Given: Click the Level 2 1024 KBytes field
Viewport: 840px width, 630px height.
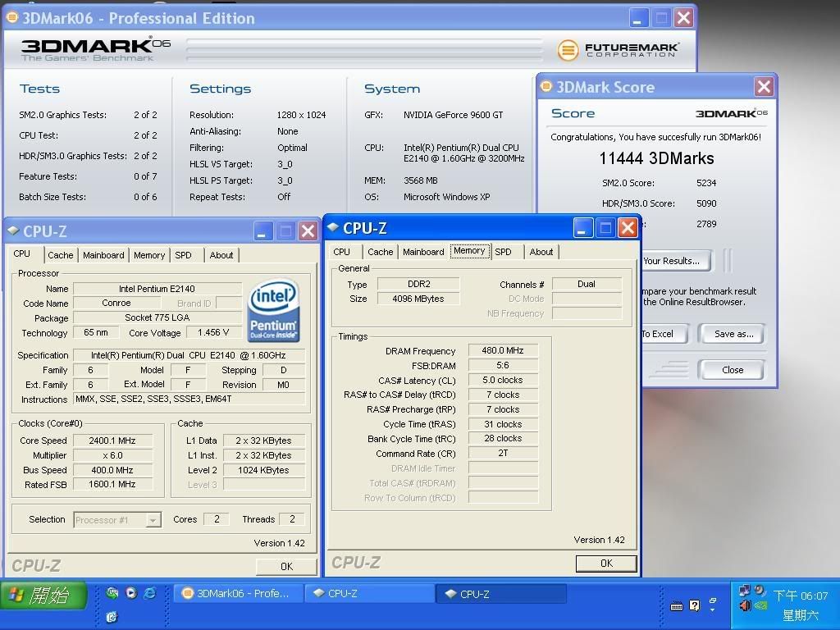Looking at the screenshot, I should (x=263, y=470).
